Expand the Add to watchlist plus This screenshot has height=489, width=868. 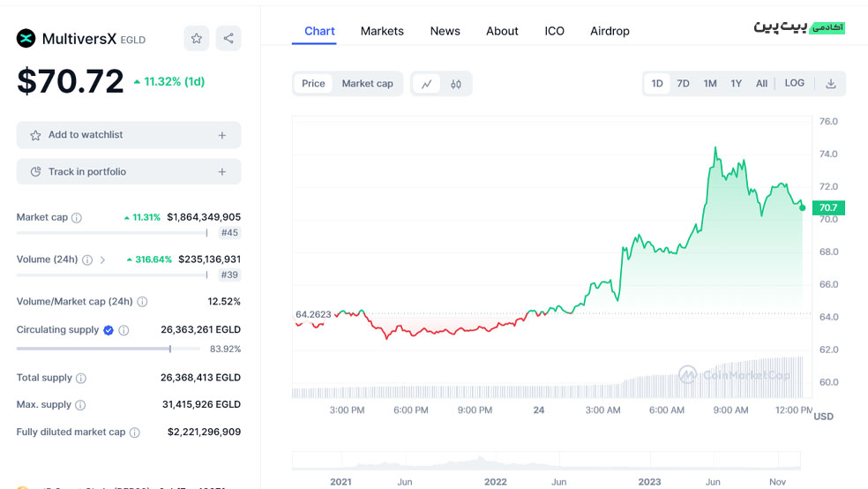click(x=221, y=135)
